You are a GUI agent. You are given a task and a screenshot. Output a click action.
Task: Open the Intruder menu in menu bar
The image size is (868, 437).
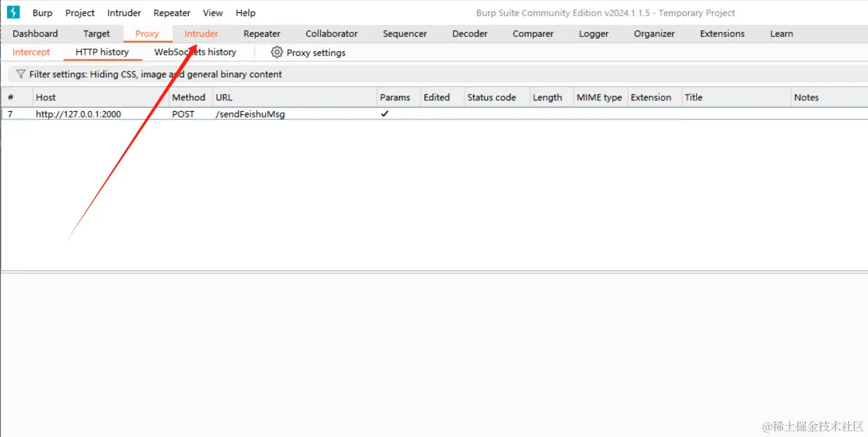coord(124,13)
